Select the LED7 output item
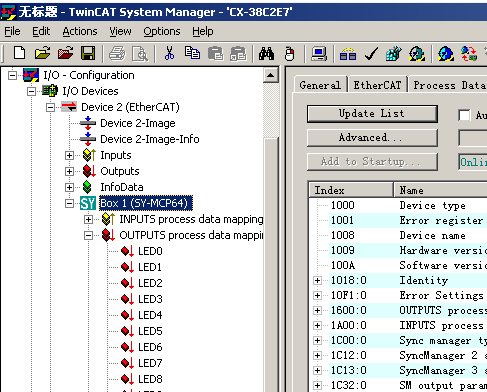Screen dimensions: 487x392 [150, 363]
